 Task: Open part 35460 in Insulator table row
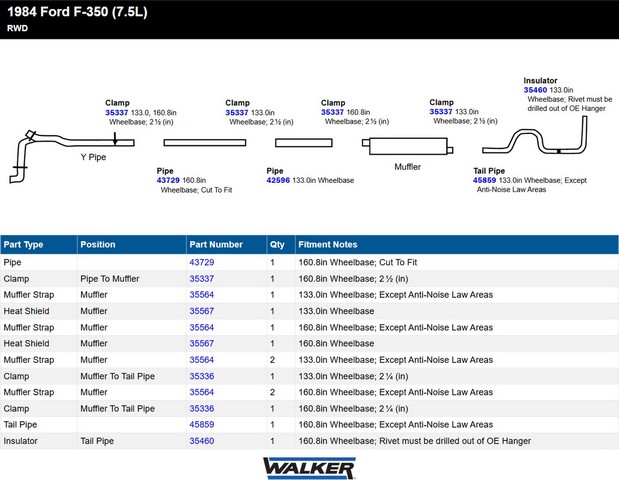[x=202, y=441]
